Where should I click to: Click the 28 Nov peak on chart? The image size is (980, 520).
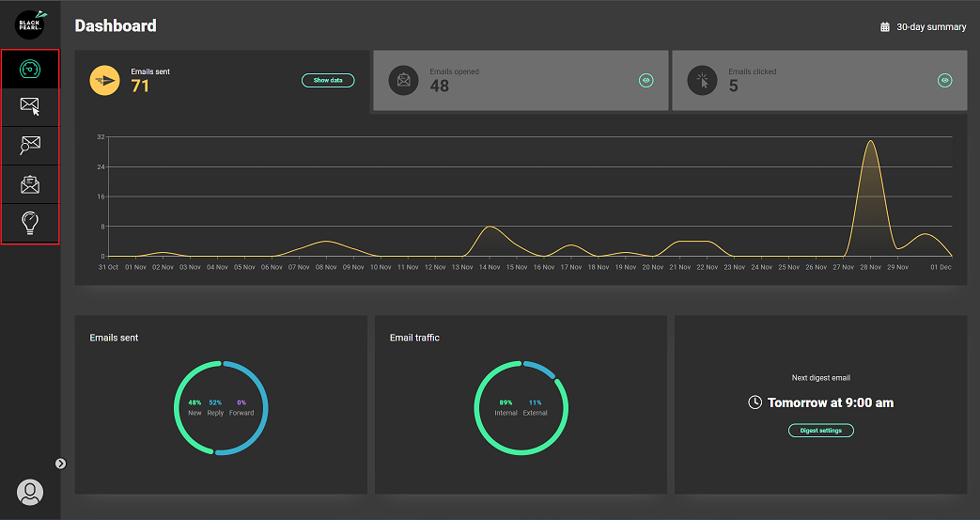coord(871,143)
